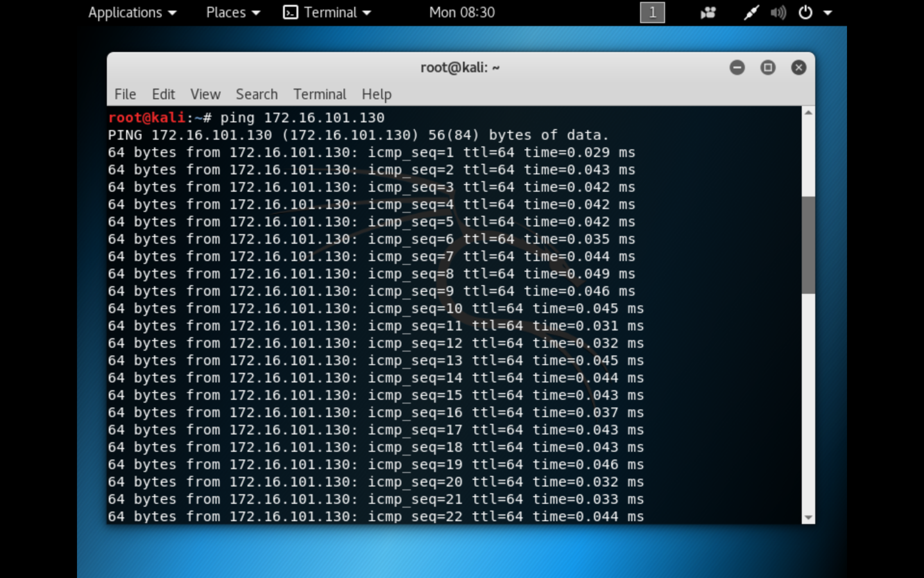Click the icmp_seq=8 output line
Viewport: 924px width, 578px height.
pos(372,274)
